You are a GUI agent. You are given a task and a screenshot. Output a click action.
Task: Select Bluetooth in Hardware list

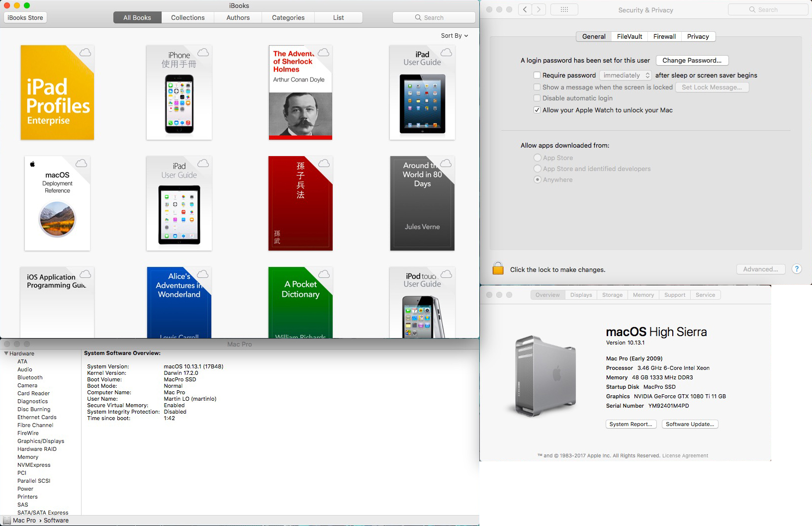click(30, 377)
